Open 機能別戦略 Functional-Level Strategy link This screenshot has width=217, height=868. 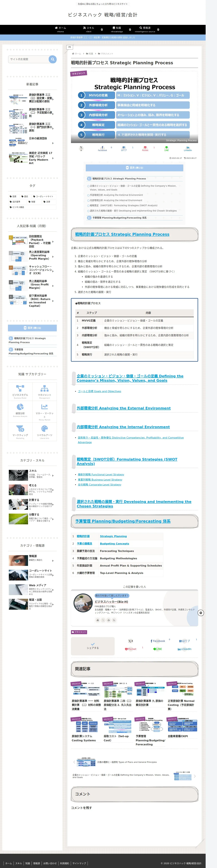[x=101, y=474]
